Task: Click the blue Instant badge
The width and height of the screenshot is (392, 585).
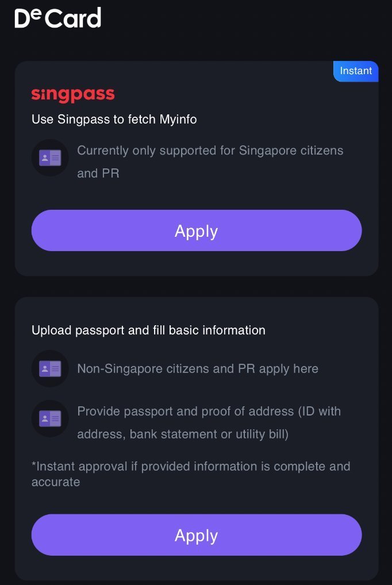Action: pos(356,71)
